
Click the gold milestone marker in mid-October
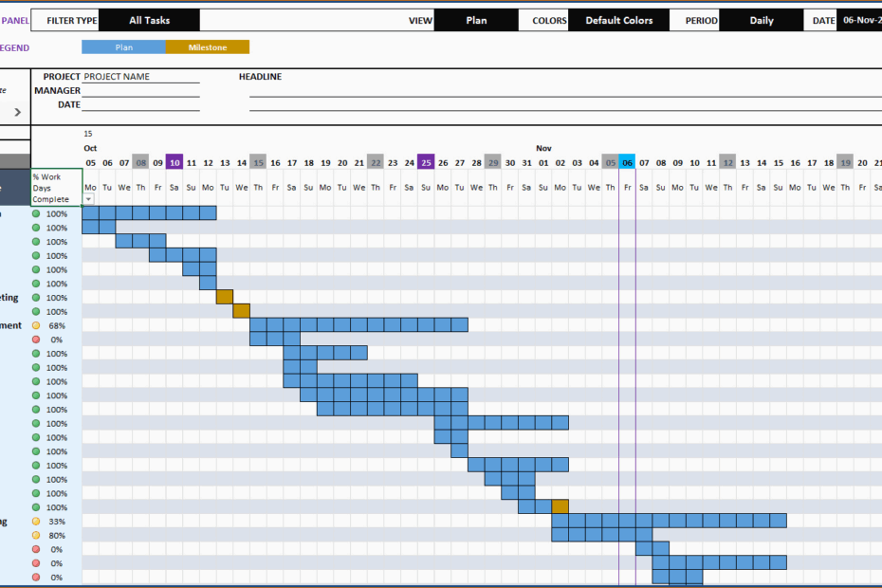224,297
